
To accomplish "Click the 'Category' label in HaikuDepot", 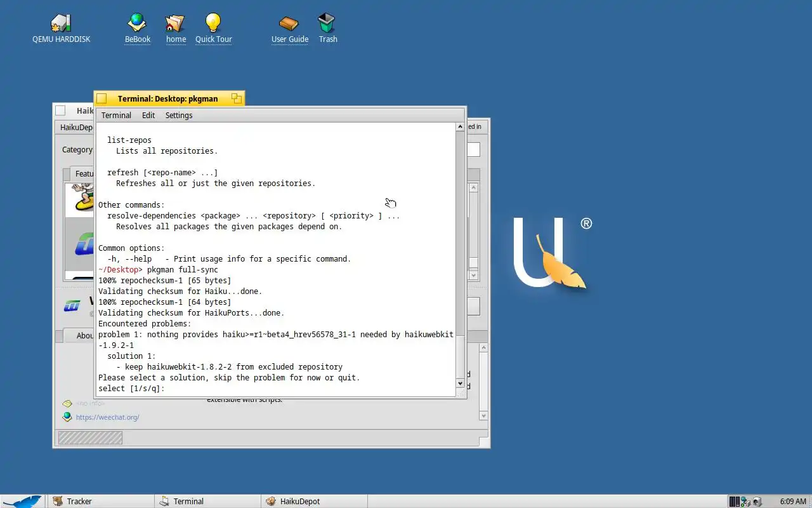I will pos(77,150).
